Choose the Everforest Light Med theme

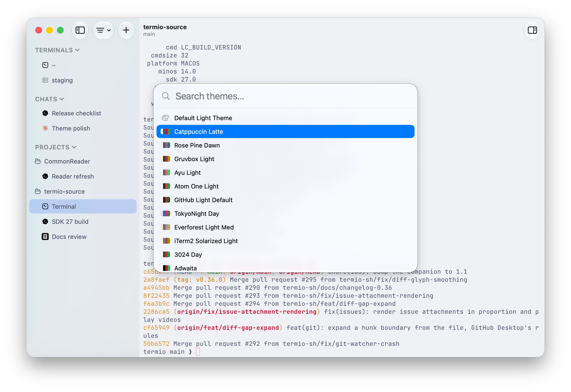[x=285, y=227]
